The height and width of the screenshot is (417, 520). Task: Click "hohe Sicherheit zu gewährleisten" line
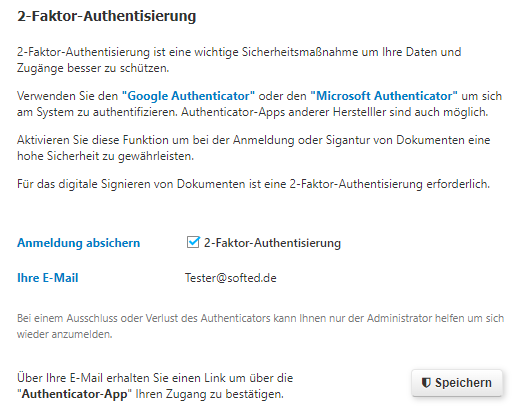coord(105,156)
